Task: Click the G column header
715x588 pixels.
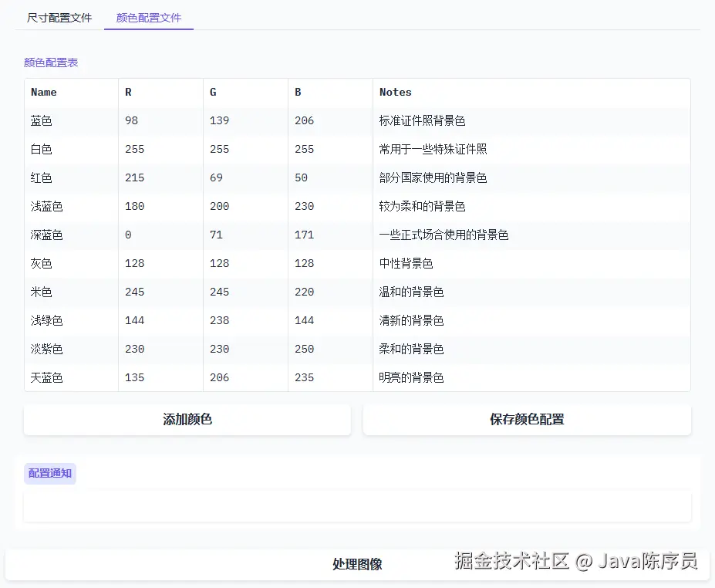Action: tap(245, 92)
